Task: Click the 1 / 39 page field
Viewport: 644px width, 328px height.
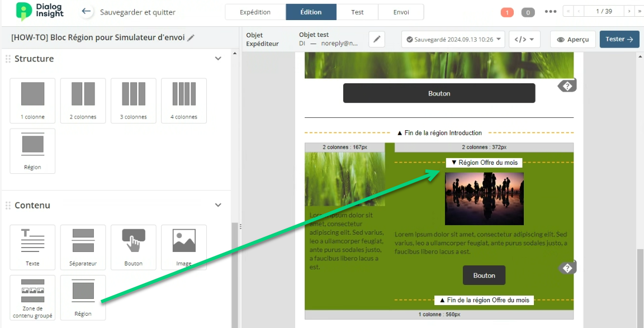Action: click(x=604, y=12)
